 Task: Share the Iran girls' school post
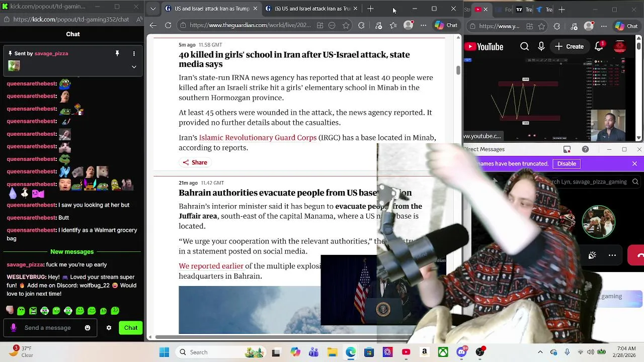195,162
